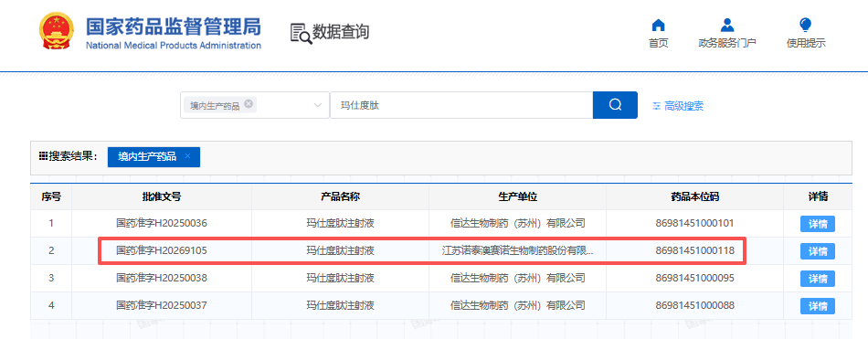
Task: Click 玛仕度肽注射液 in row 1
Action: (x=341, y=224)
